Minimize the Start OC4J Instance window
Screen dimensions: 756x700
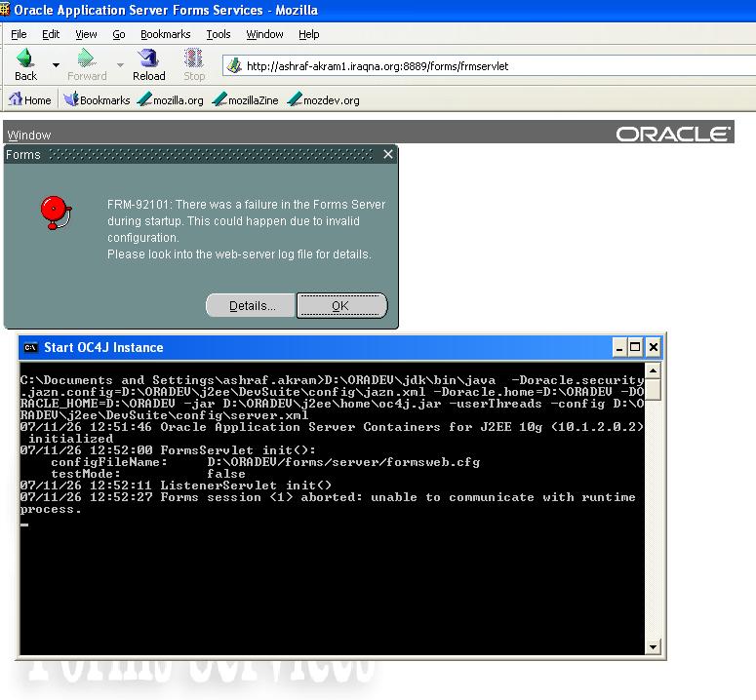click(619, 347)
